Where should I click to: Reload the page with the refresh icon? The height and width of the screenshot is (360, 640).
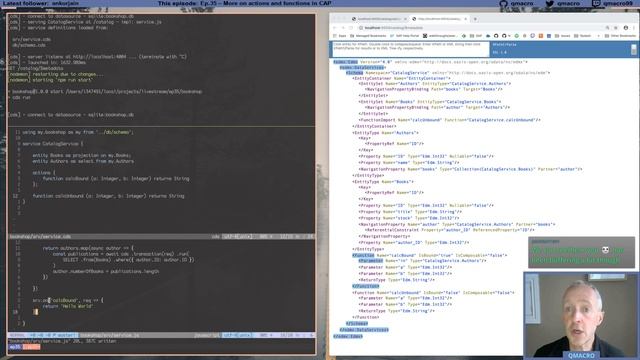point(351,28)
